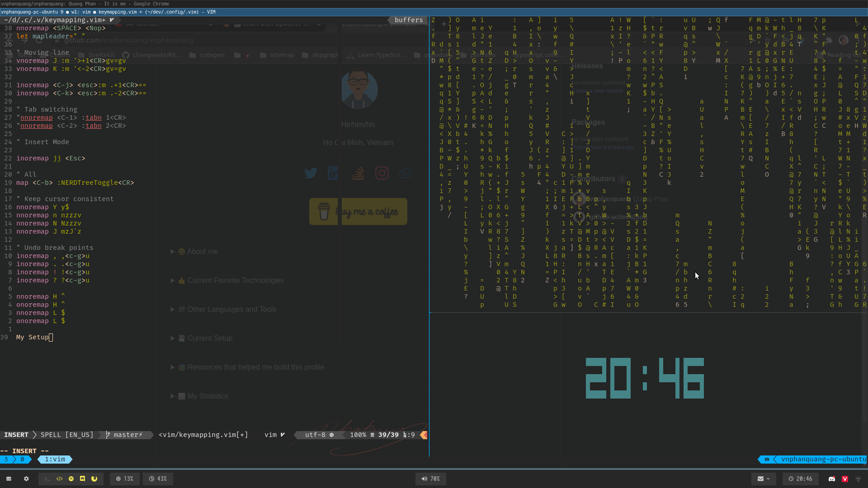
Task: Click the 'vnoremap J :m' line in vim
Action: (x=71, y=61)
